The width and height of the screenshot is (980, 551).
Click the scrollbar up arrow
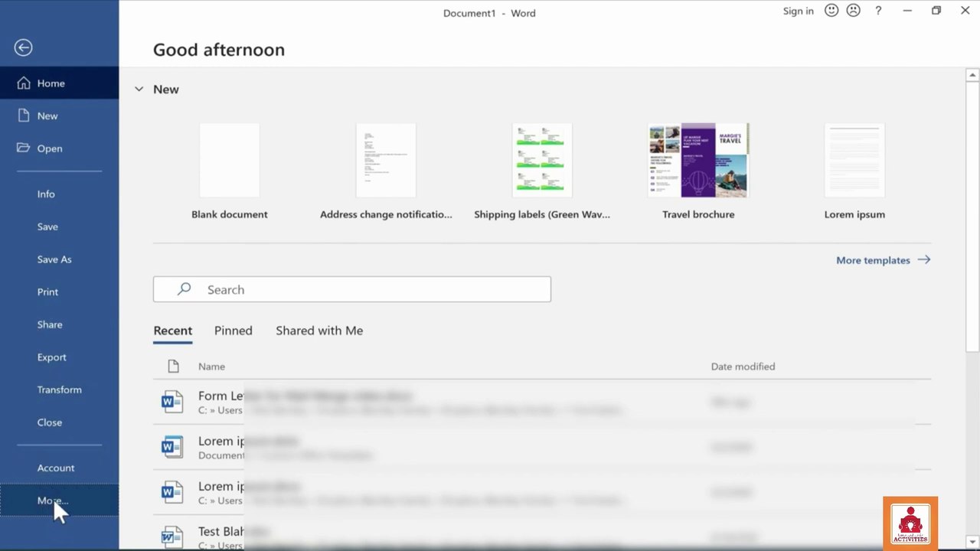click(x=972, y=74)
